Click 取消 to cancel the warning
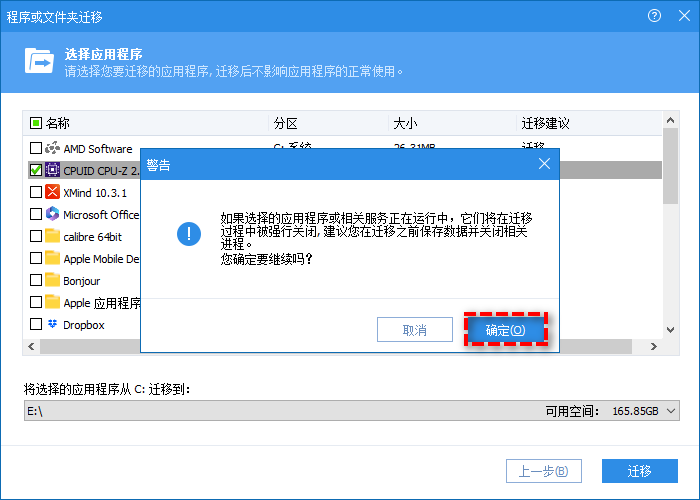Image resolution: width=700 pixels, height=500 pixels. coord(414,330)
